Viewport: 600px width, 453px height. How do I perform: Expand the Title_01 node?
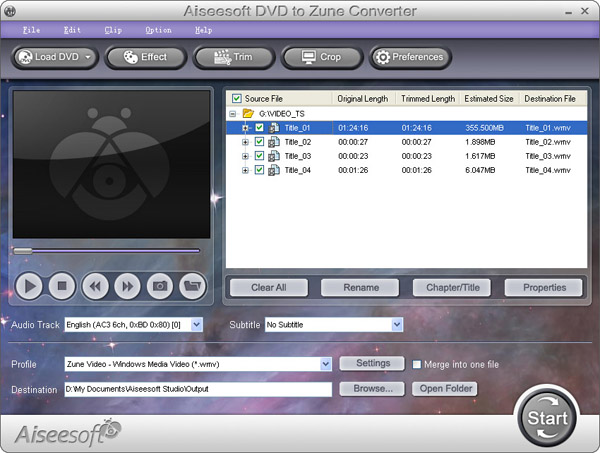pyautogui.click(x=245, y=128)
